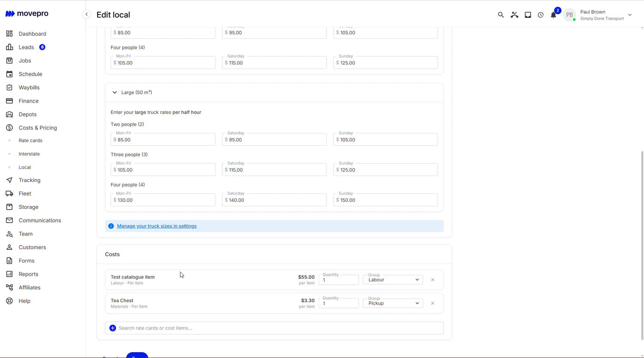Open Communications page

pyautogui.click(x=40, y=220)
